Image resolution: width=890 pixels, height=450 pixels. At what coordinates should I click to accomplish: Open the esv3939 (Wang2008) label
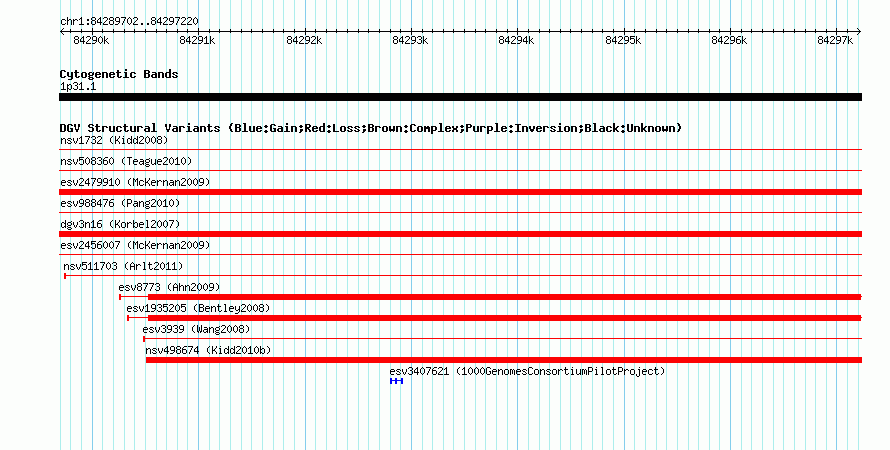click(196, 329)
